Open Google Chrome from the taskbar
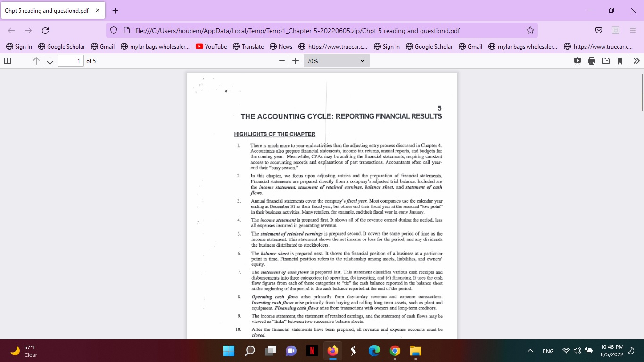 tap(395, 351)
